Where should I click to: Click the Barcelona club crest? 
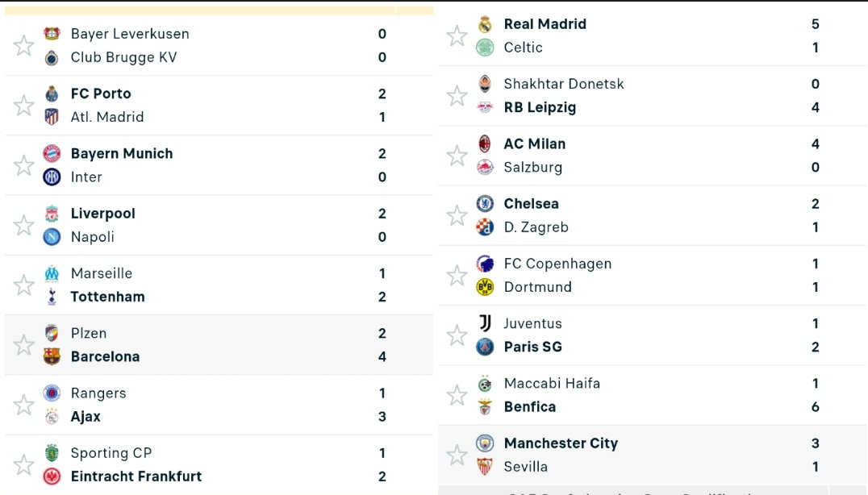coord(52,356)
